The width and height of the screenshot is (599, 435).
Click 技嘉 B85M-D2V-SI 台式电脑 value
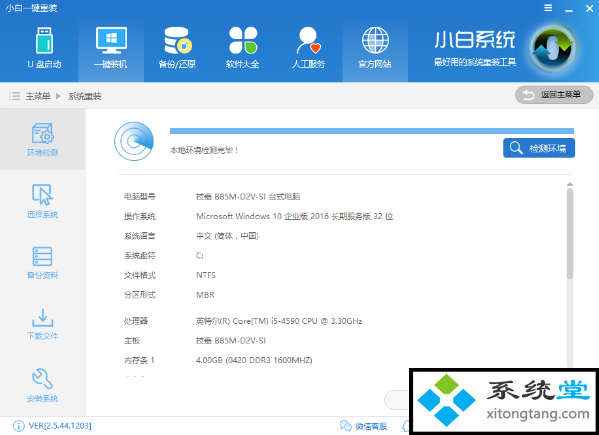pyautogui.click(x=248, y=197)
